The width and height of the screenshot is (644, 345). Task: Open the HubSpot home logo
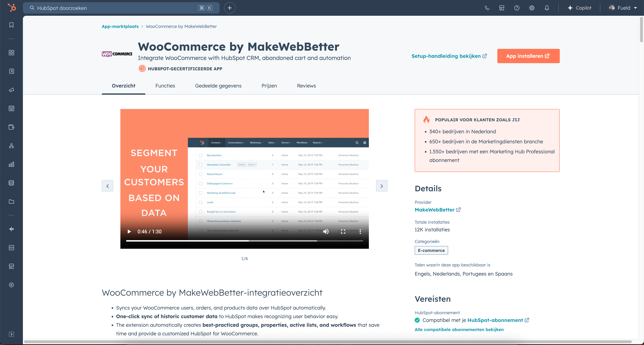point(11,8)
